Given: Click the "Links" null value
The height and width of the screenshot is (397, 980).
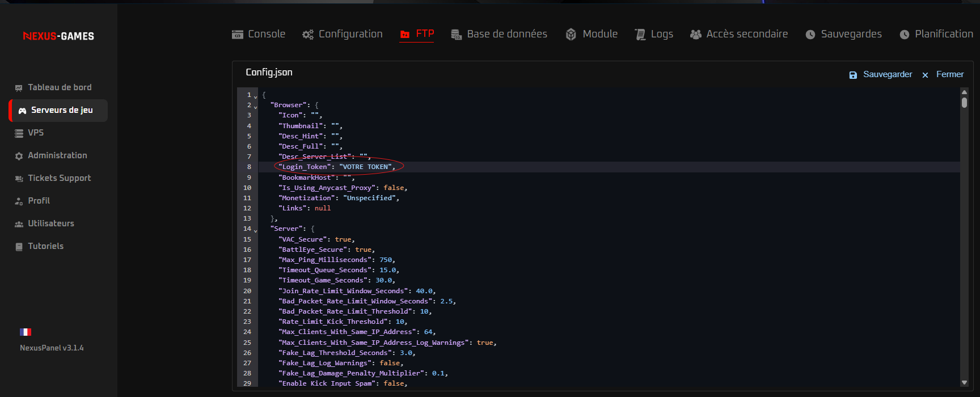Looking at the screenshot, I should (x=323, y=208).
